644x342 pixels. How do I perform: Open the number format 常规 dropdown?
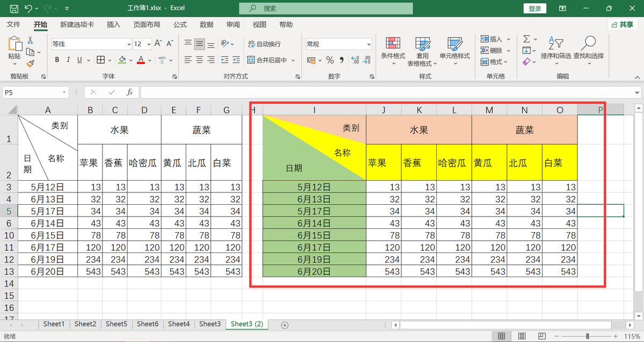pyautogui.click(x=369, y=44)
